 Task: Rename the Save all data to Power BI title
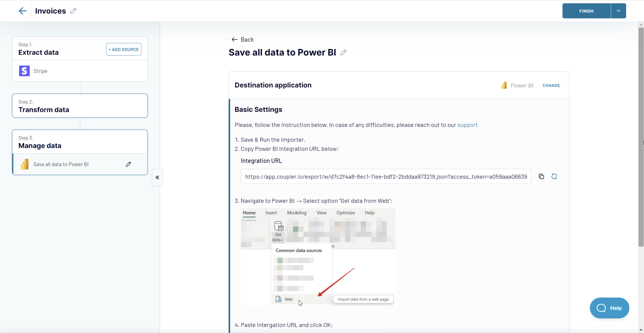tap(343, 52)
